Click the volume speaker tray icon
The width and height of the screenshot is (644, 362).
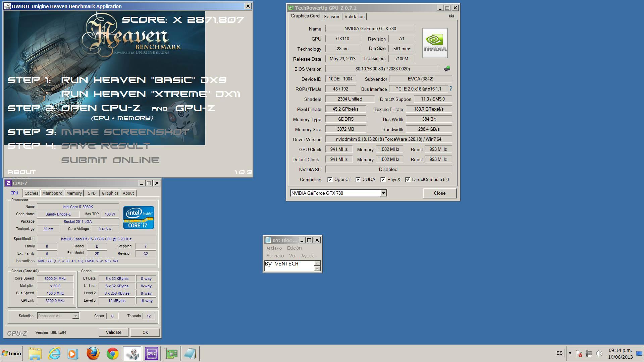(x=599, y=354)
